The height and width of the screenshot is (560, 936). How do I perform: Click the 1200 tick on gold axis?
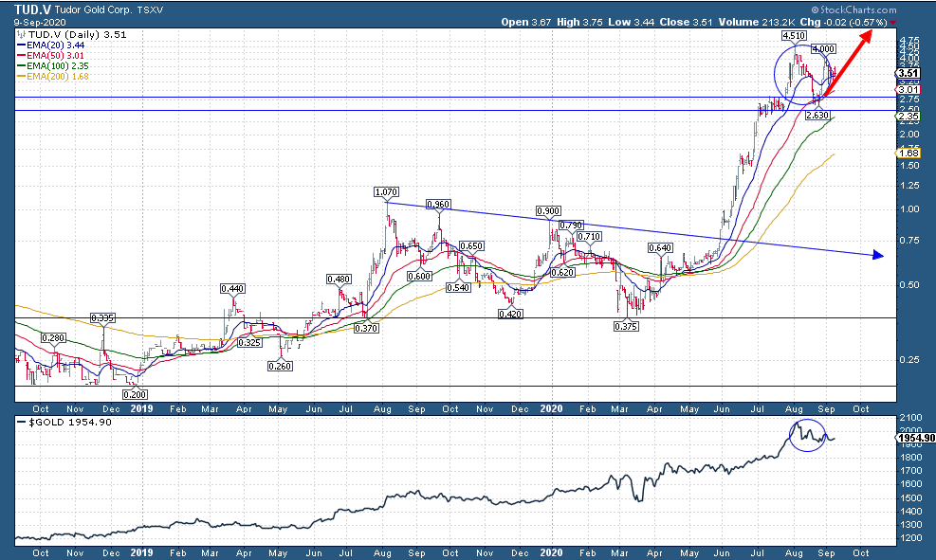click(909, 538)
